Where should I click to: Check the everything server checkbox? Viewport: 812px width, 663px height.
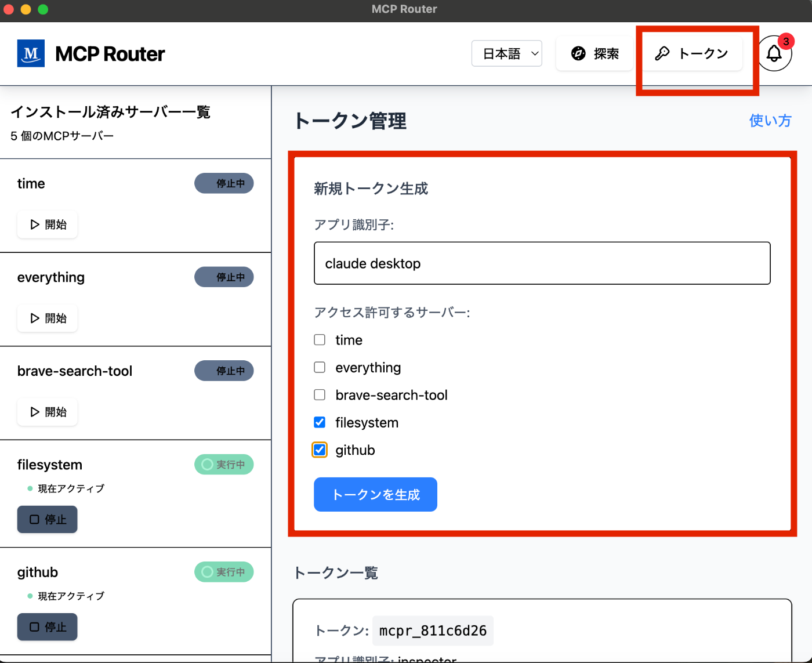[x=320, y=367]
